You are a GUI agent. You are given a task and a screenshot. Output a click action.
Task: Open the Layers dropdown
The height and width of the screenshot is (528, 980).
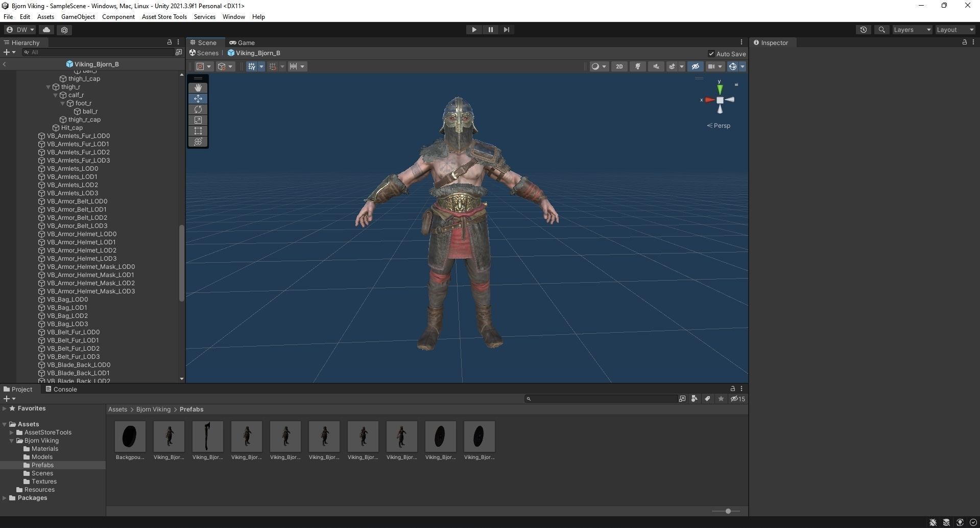[912, 30]
